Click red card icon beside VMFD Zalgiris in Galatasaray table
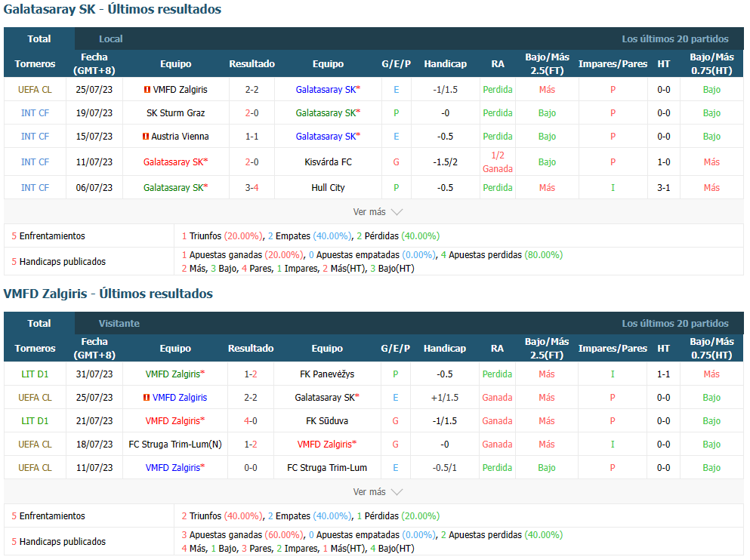Image resolution: width=750 pixels, height=560 pixels. [x=147, y=90]
